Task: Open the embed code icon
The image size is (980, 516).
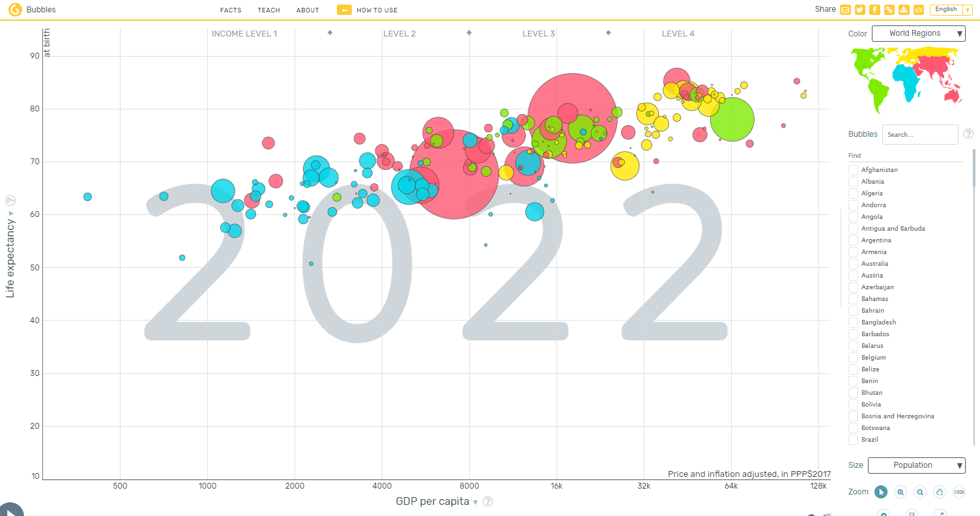Action: 917,9
